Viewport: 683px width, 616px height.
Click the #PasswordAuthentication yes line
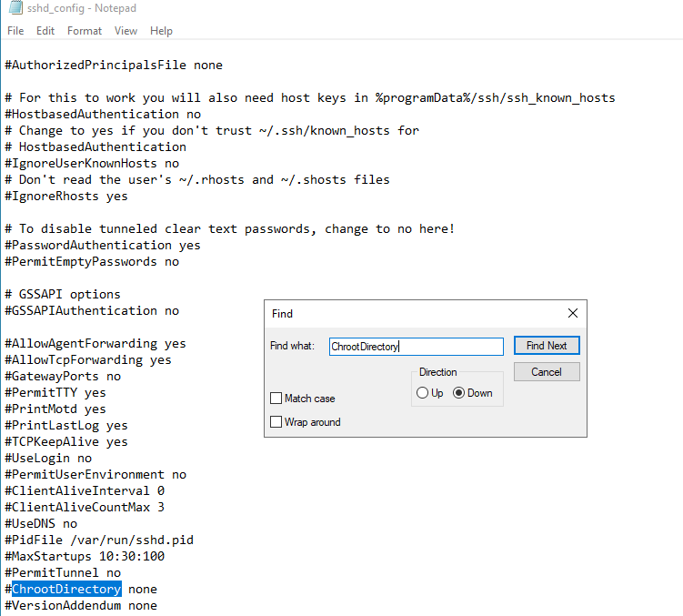click(x=103, y=246)
